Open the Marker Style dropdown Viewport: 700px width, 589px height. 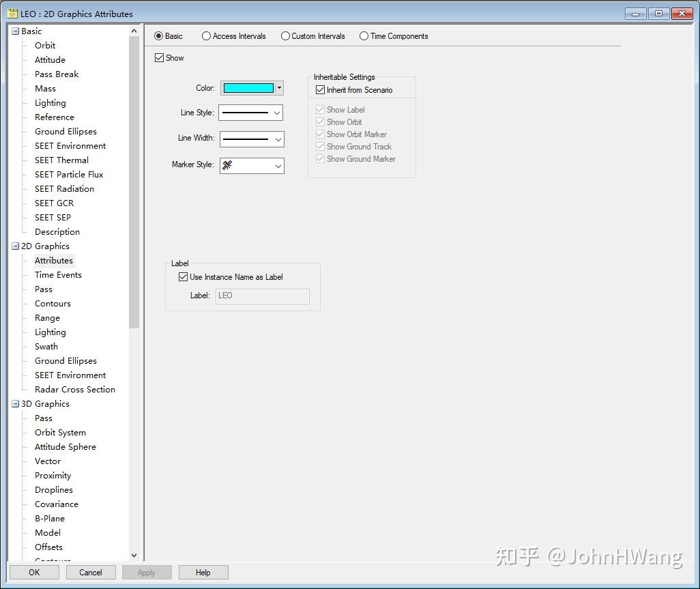tap(278, 166)
